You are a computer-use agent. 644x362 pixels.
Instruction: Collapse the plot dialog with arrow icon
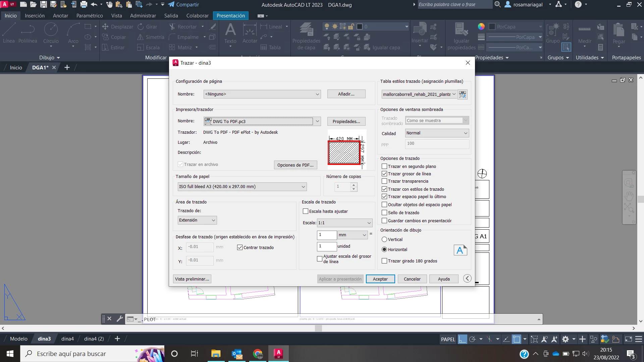click(467, 279)
